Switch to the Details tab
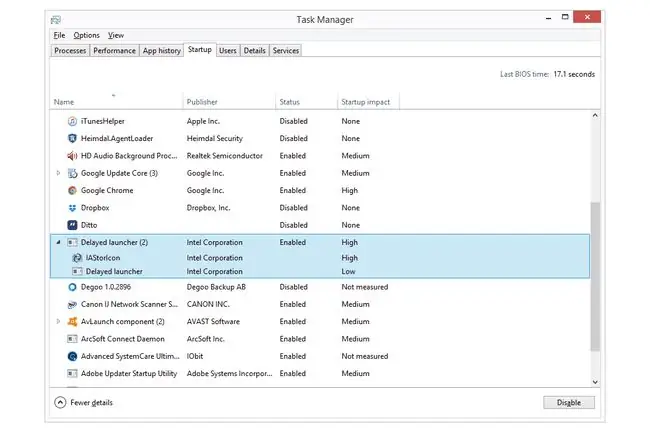 (255, 51)
